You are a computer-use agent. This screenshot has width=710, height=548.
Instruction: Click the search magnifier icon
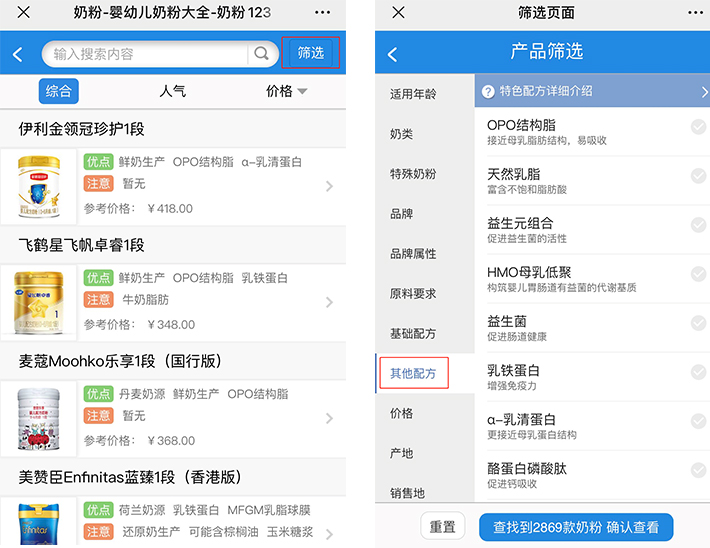pos(262,54)
